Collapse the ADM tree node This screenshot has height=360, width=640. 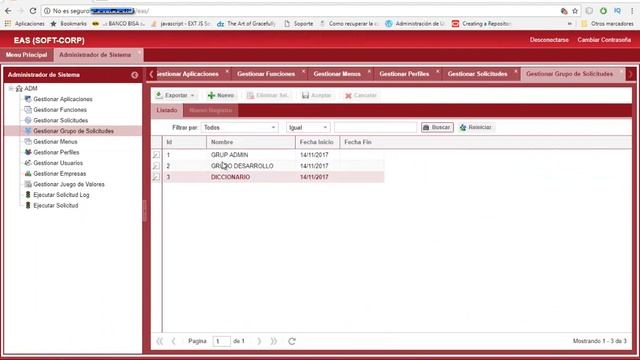coord(11,89)
